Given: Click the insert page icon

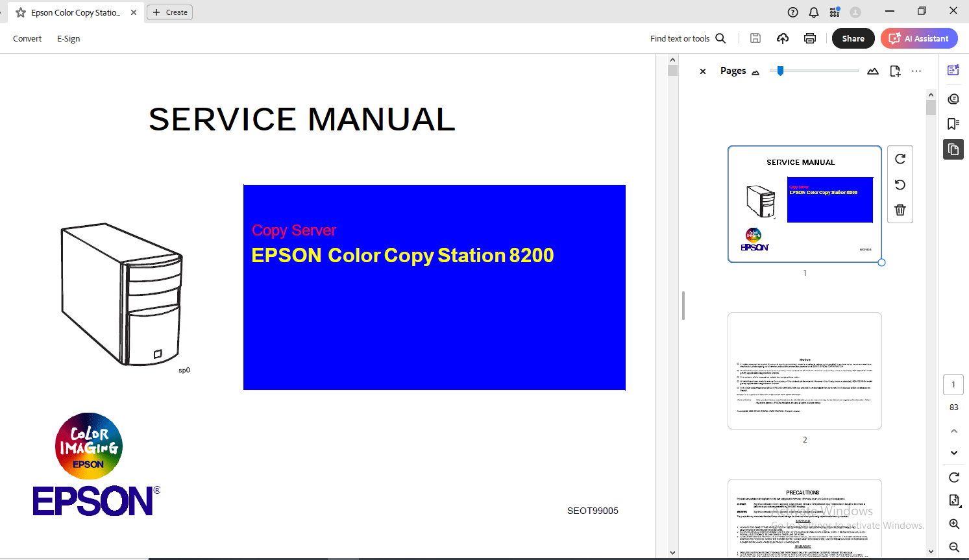Looking at the screenshot, I should click(x=895, y=71).
